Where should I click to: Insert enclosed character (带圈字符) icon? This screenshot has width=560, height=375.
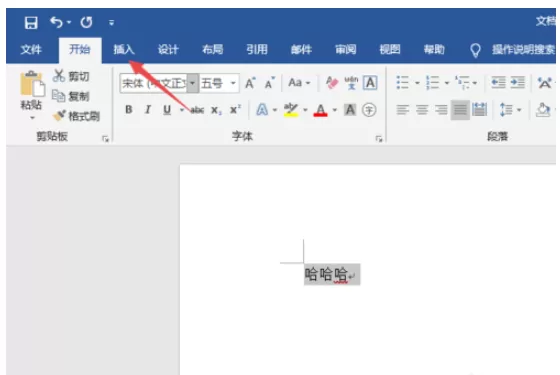tap(369, 110)
